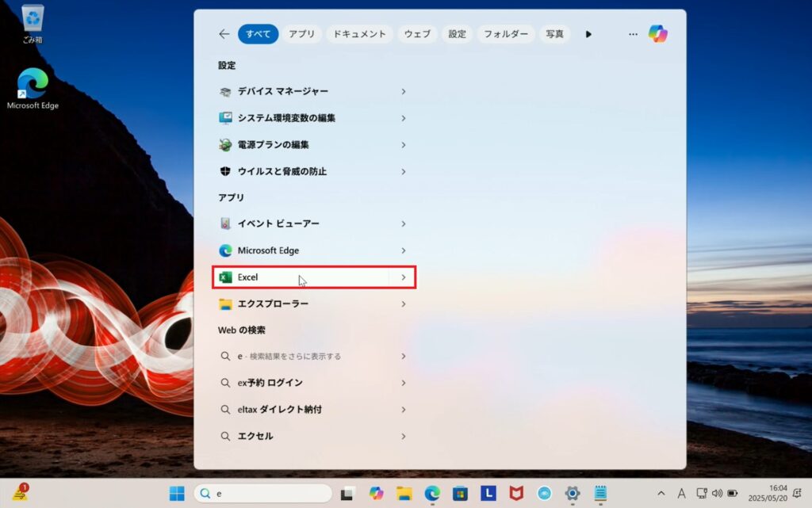The height and width of the screenshot is (508, 812).
Task: Open エクスプローラー app result
Action: pos(314,304)
